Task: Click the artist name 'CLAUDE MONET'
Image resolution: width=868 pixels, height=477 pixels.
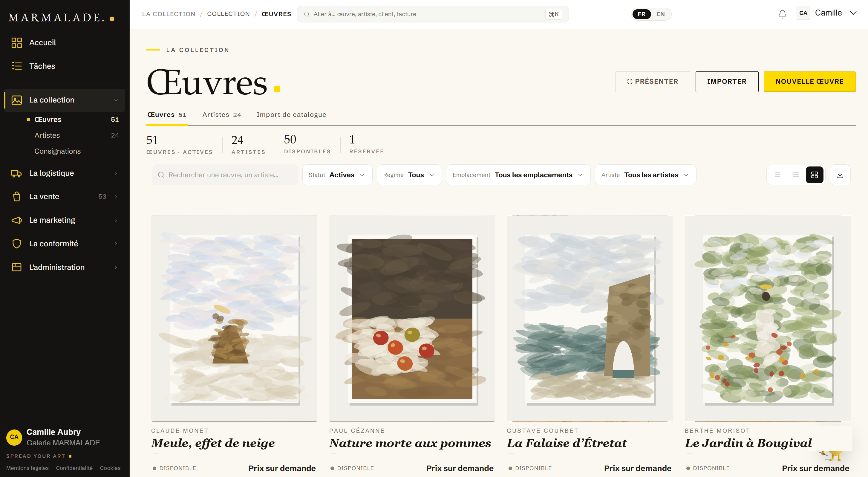Action: coord(180,430)
